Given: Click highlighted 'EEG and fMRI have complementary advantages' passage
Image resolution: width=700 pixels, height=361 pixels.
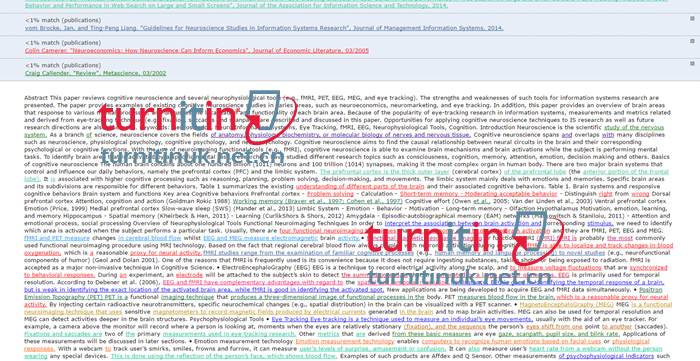Looking at the screenshot, I should tap(253, 282).
